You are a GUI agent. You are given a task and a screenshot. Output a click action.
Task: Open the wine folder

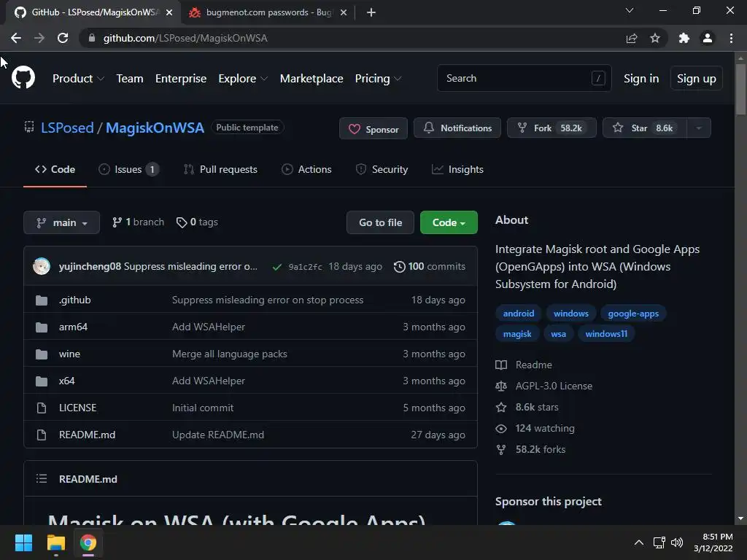tap(69, 354)
